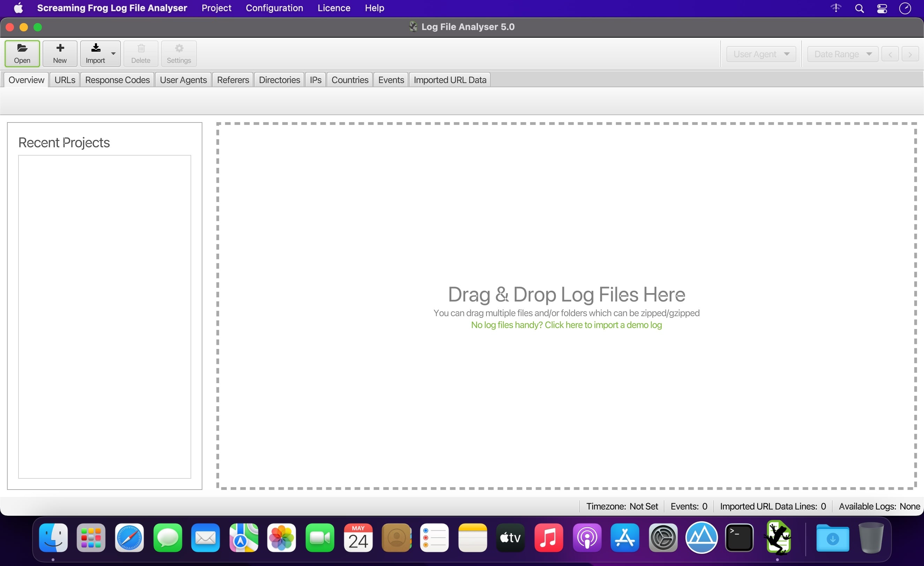Open Maps from the dock
This screenshot has width=924, height=566.
click(x=244, y=537)
